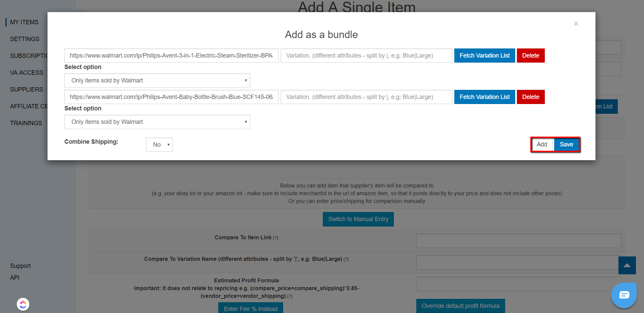
Task: Fetch Variation List for Bottle-Brush item
Action: click(485, 97)
